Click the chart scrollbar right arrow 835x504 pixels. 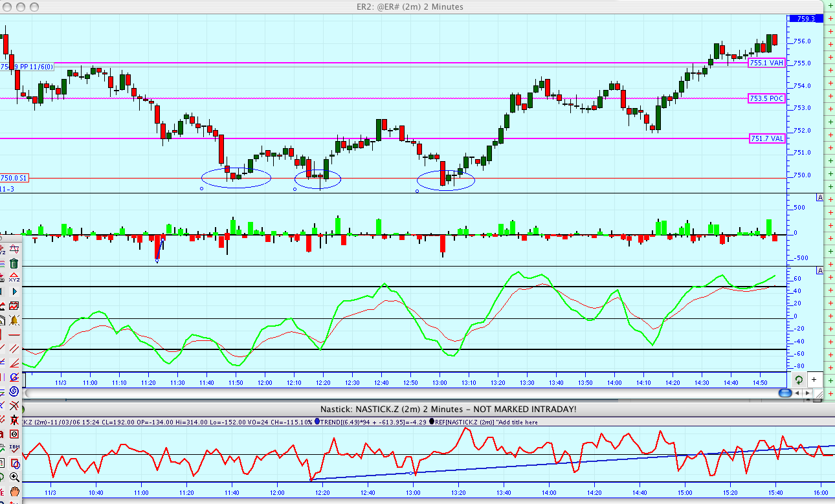807,393
